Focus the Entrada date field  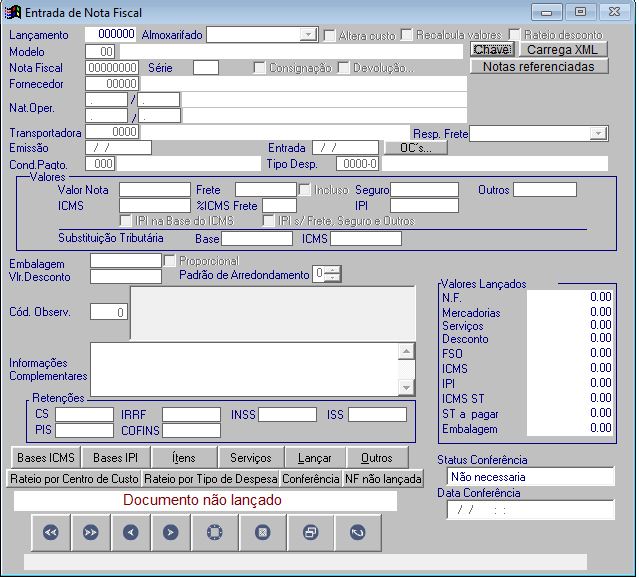(346, 147)
